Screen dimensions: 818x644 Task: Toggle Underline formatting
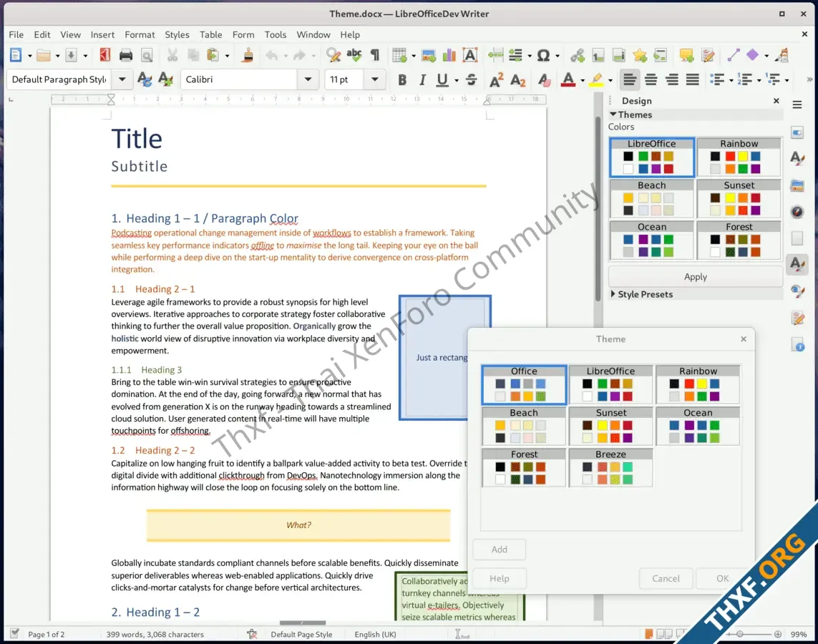(x=442, y=79)
